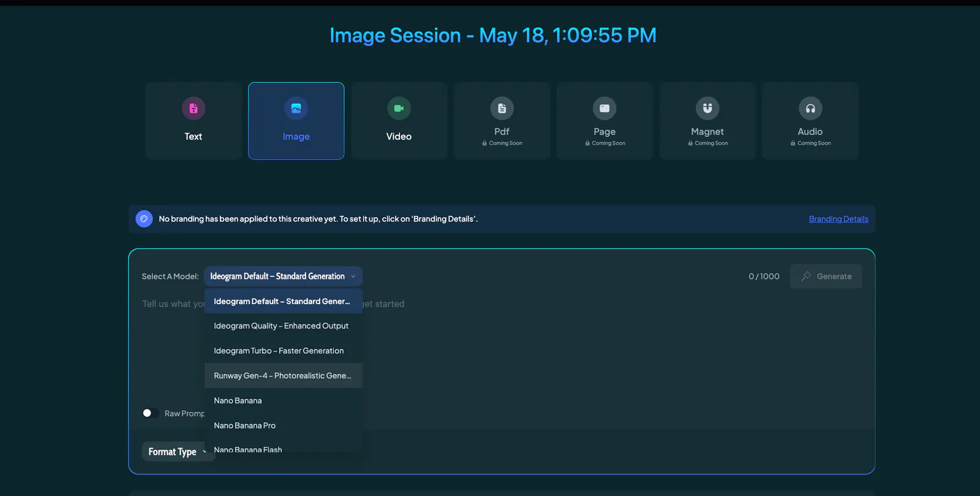
Task: Click the blue Image picture icon
Action: pyautogui.click(x=296, y=109)
